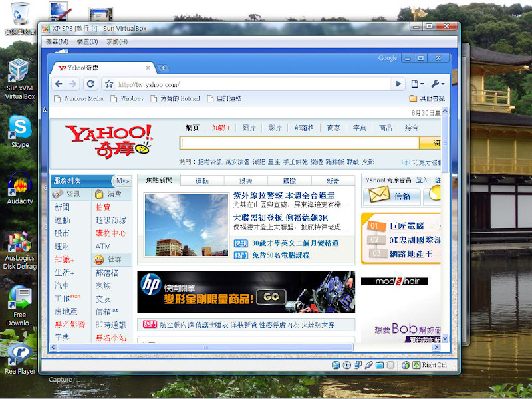532x399 pixels.
Task: Open Skype desktop shortcut
Action: pyautogui.click(x=20, y=132)
